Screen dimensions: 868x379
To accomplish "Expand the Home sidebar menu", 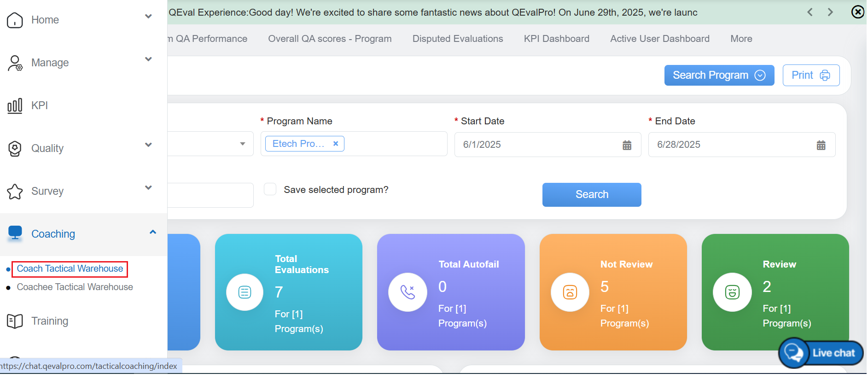I will click(148, 17).
